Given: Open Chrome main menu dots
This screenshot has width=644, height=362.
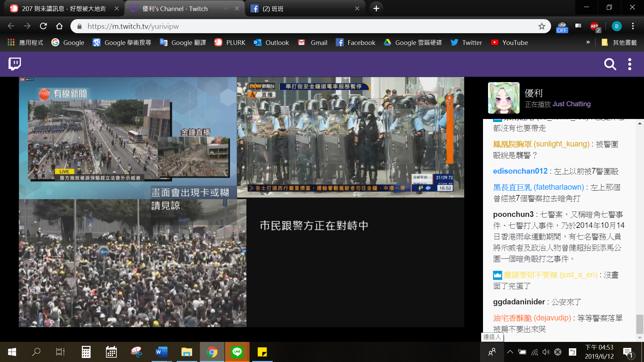Looking at the screenshot, I should (x=633, y=26).
